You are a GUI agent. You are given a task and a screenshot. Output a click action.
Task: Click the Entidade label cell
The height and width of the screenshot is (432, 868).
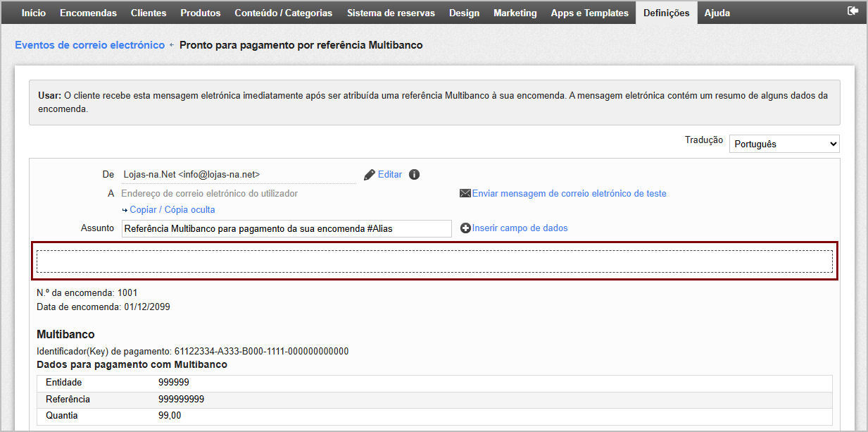point(64,383)
